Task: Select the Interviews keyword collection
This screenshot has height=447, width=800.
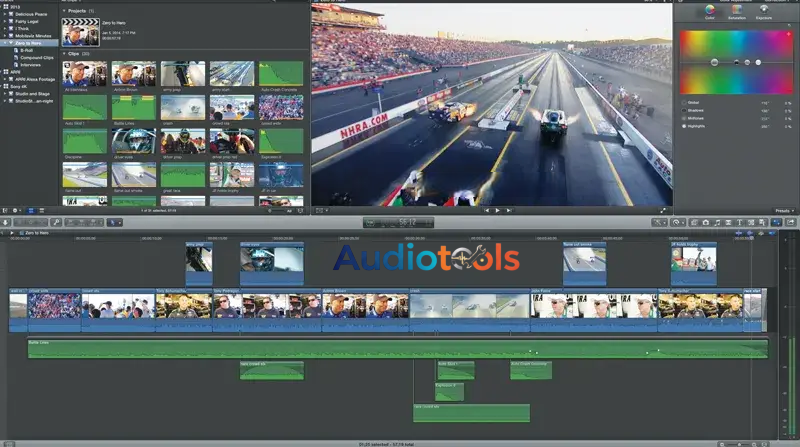Action: 31,65
